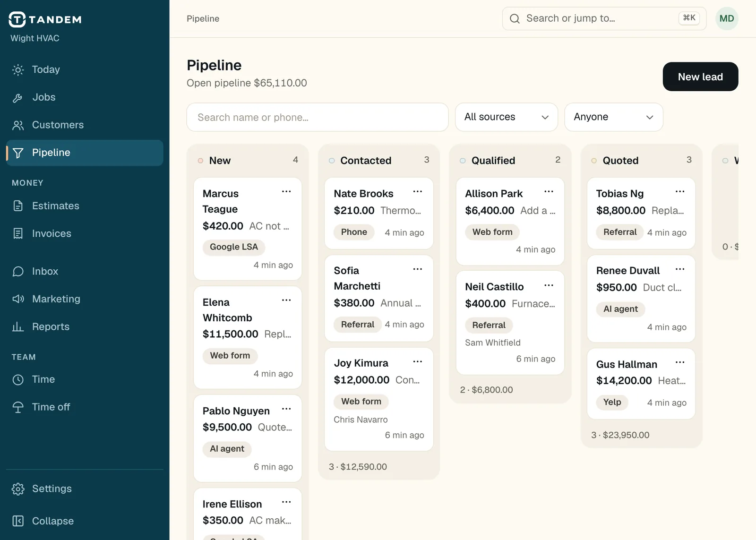This screenshot has width=756, height=540.
Task: Click the Search name or phone field
Action: coord(318,117)
